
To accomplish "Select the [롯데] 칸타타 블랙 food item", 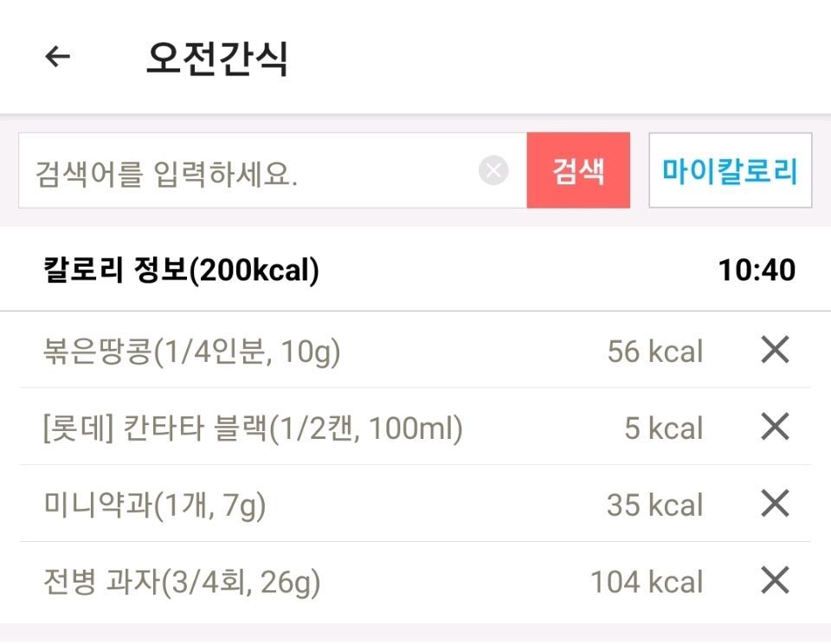I will (x=253, y=428).
